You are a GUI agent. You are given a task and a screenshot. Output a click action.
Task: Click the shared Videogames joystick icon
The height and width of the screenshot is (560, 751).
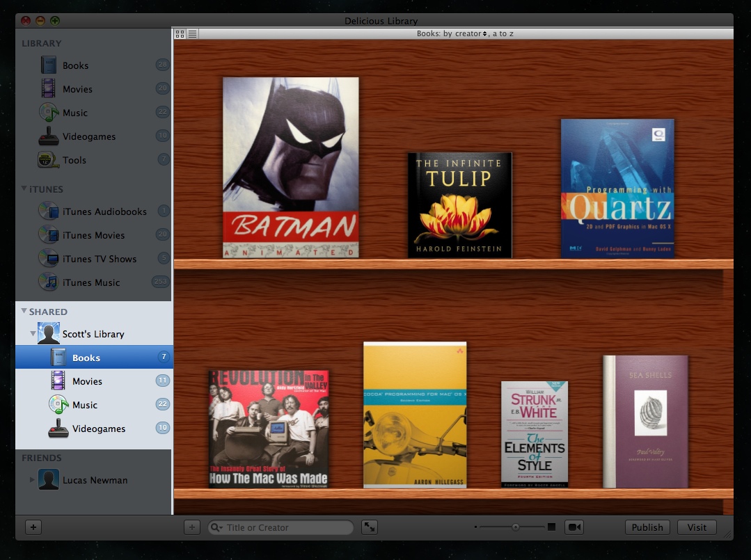58,429
